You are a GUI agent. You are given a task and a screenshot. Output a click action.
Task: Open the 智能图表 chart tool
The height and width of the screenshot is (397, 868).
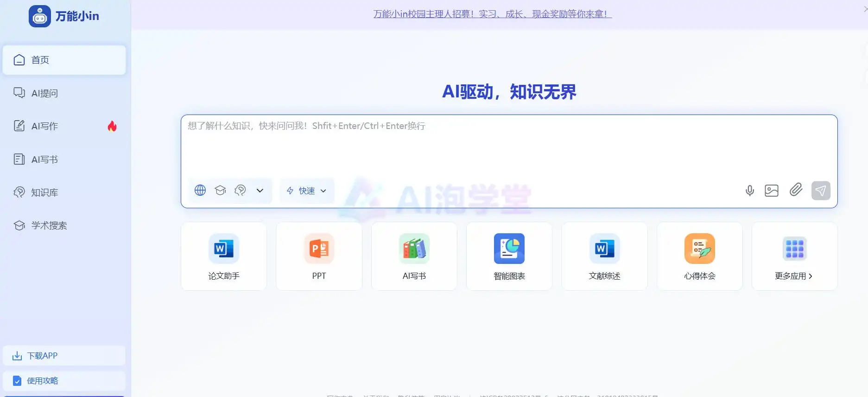pyautogui.click(x=509, y=256)
